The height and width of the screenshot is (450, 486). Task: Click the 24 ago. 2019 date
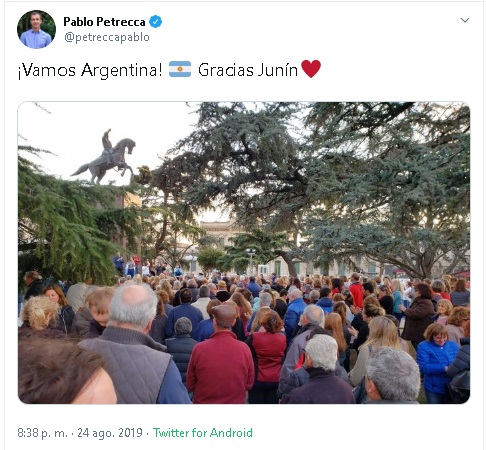(110, 433)
